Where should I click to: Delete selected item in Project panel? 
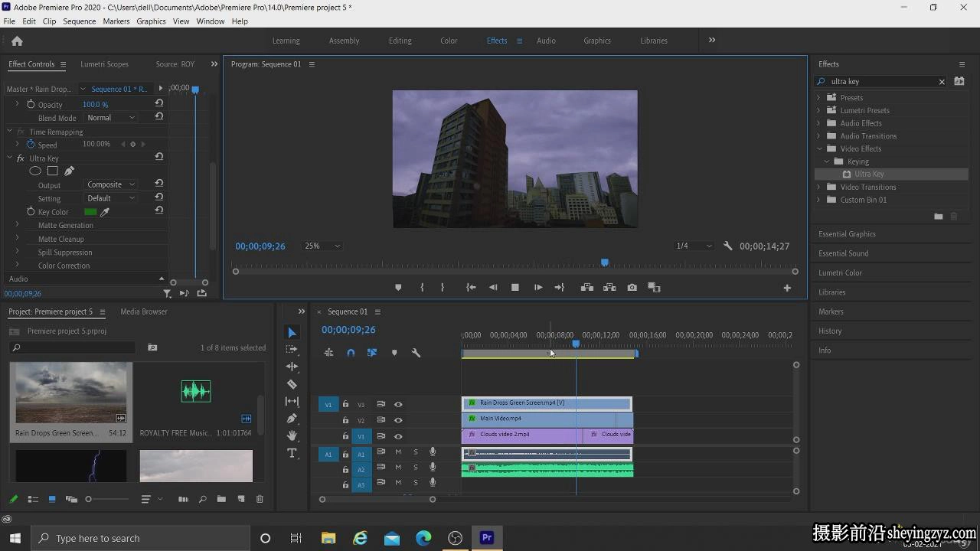tap(260, 499)
